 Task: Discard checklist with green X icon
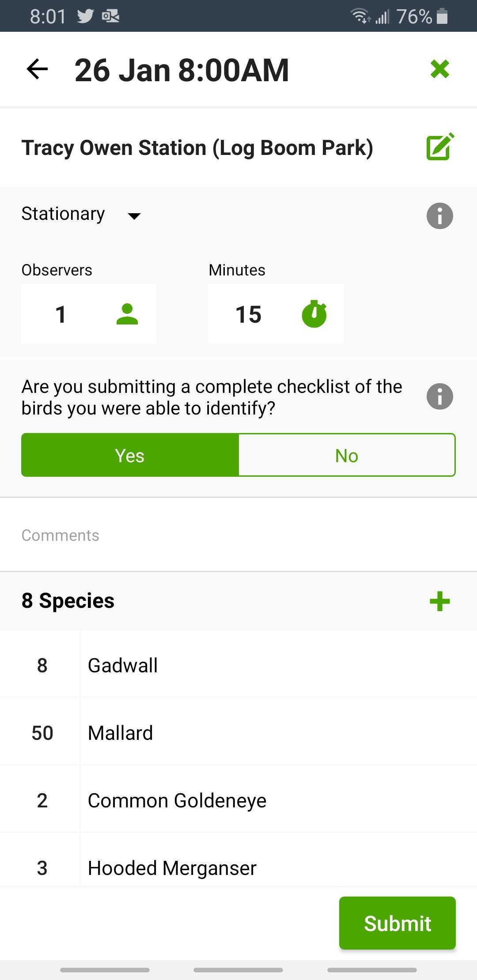439,69
